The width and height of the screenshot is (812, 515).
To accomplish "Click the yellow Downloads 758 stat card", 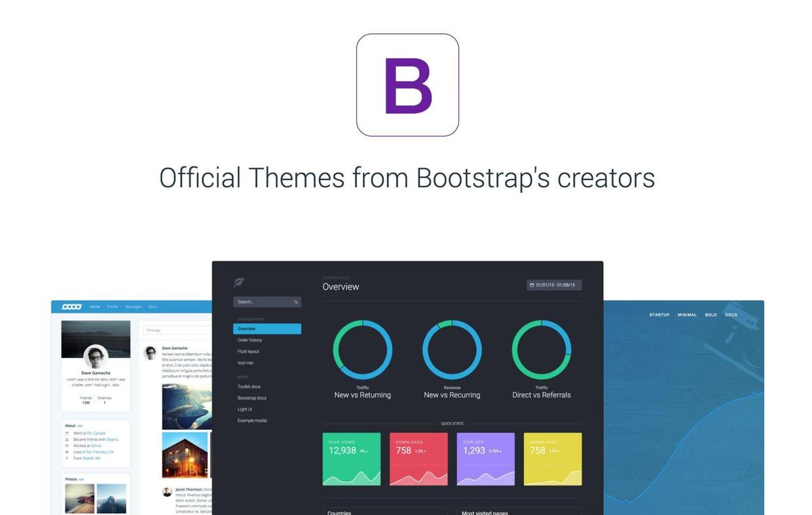I will tap(553, 459).
